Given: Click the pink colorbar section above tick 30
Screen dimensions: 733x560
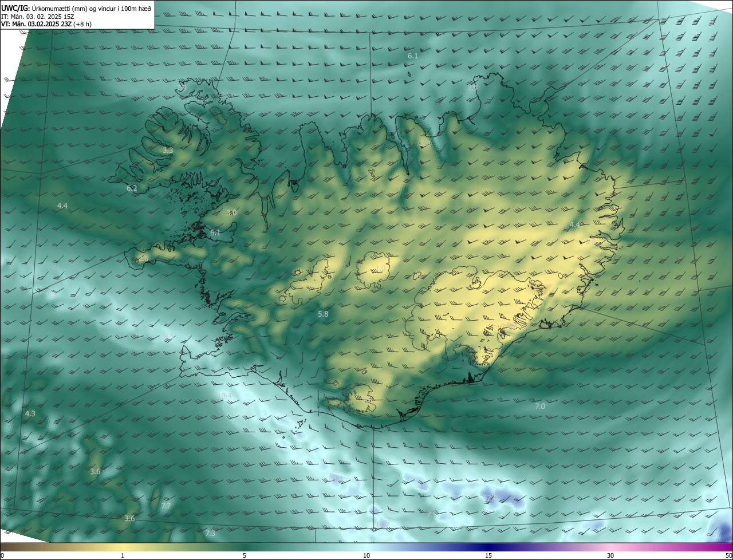Looking at the screenshot, I should [x=610, y=547].
